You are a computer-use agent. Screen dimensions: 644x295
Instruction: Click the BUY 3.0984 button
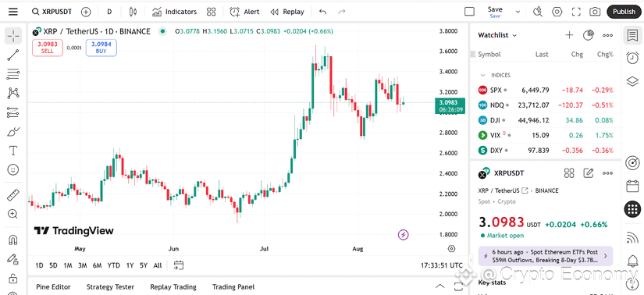pyautogui.click(x=101, y=48)
